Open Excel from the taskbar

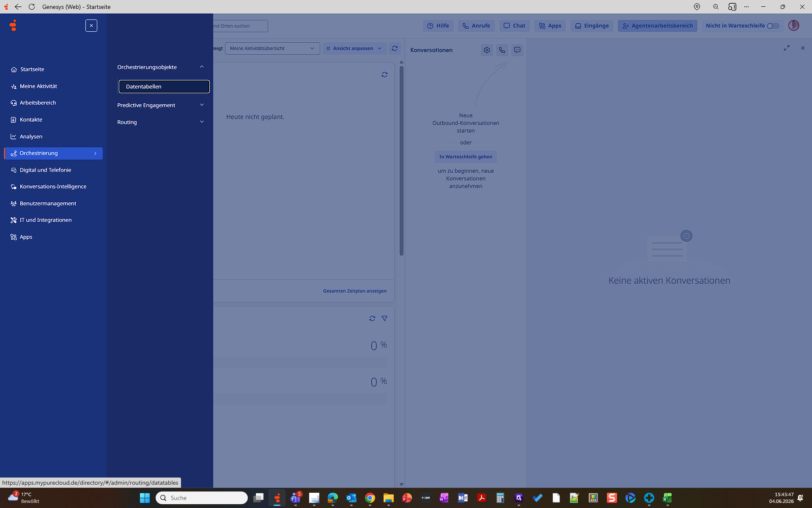(x=668, y=498)
